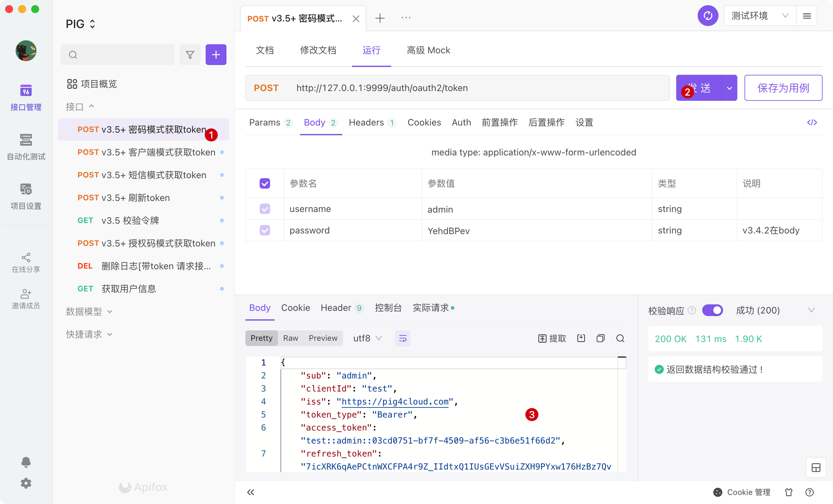Image resolution: width=833 pixels, height=504 pixels.
Task: Open the settings gear in sidebar
Action: click(x=26, y=484)
